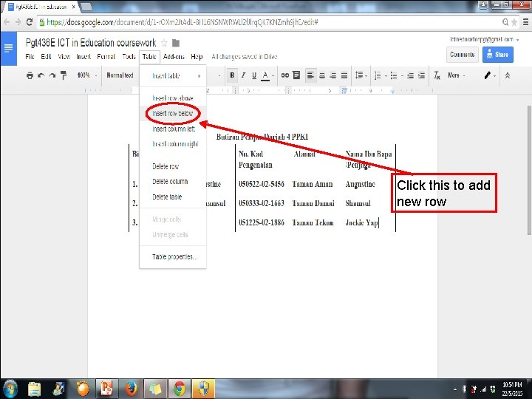Toggle Bold formatting
This screenshot has width=532, height=399.
click(232, 75)
